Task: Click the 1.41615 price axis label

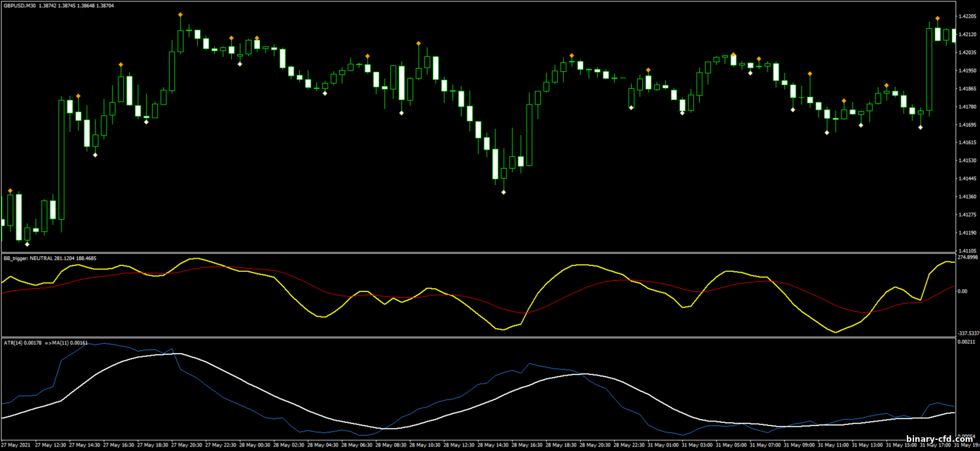Action: (968, 142)
